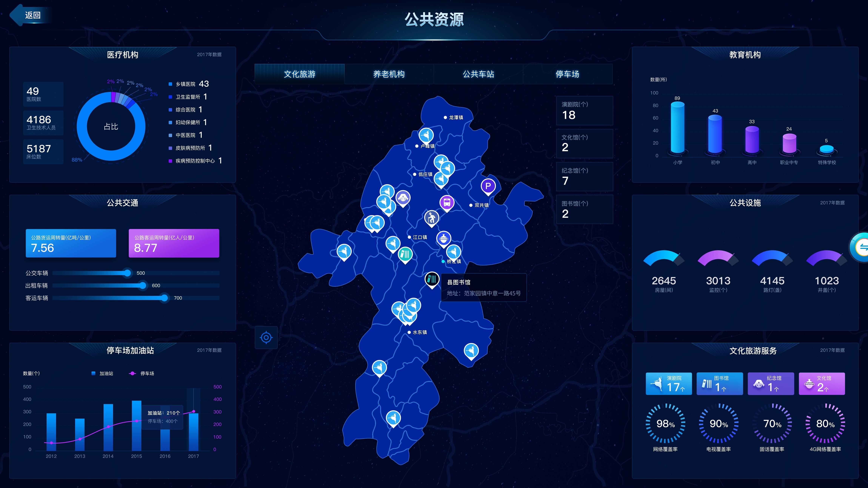868x488 pixels.
Task: Click the 演剧院(个) 18 stat card
Action: [585, 110]
